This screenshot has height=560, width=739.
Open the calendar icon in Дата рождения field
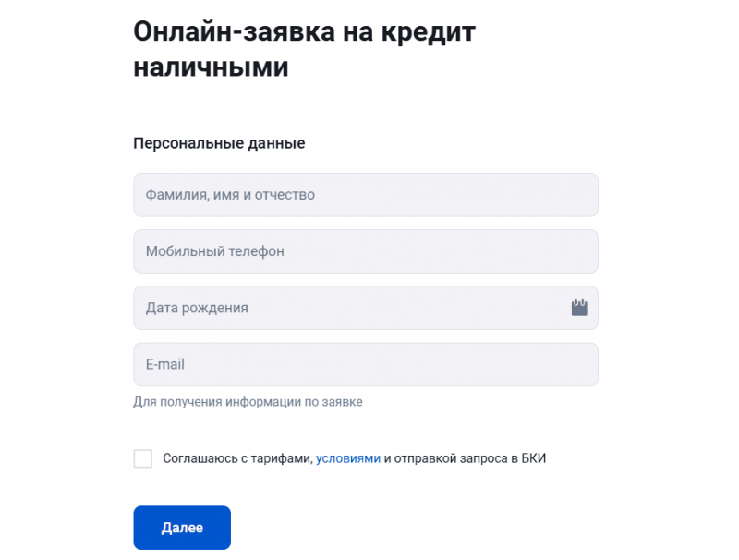(580, 307)
